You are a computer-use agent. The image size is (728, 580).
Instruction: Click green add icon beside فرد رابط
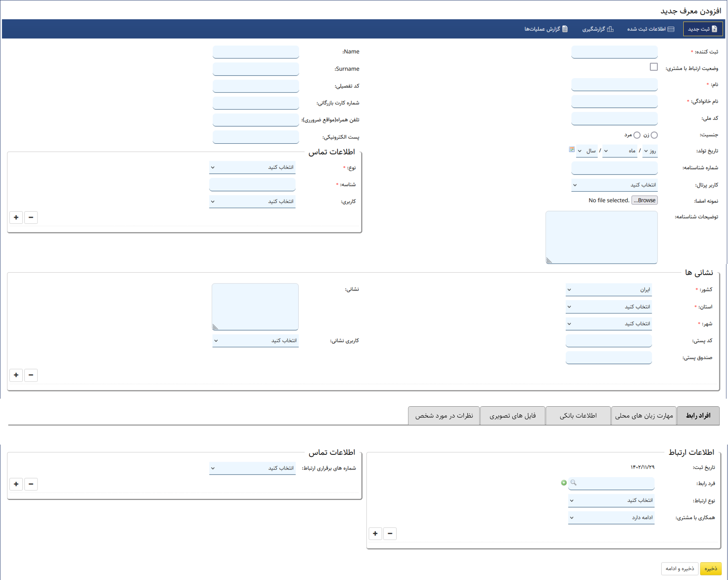(564, 483)
